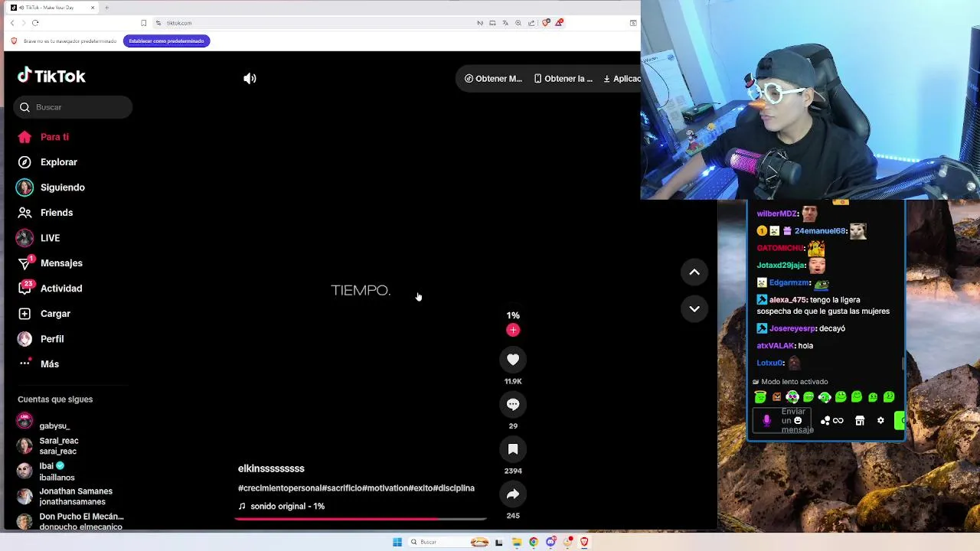The image size is (980, 551).
Task: Follow creator with the red plus button
Action: point(513,330)
